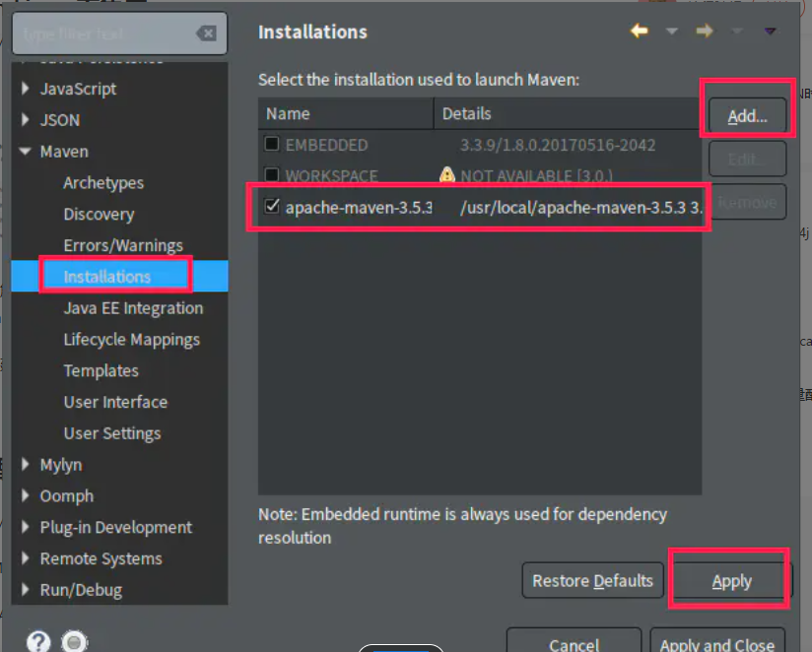The width and height of the screenshot is (812, 652).
Task: Open the back history dropdown arrow
Action: (x=672, y=32)
